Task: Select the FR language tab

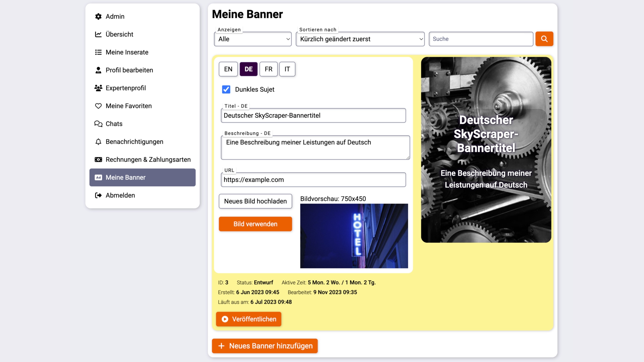Action: pyautogui.click(x=268, y=69)
